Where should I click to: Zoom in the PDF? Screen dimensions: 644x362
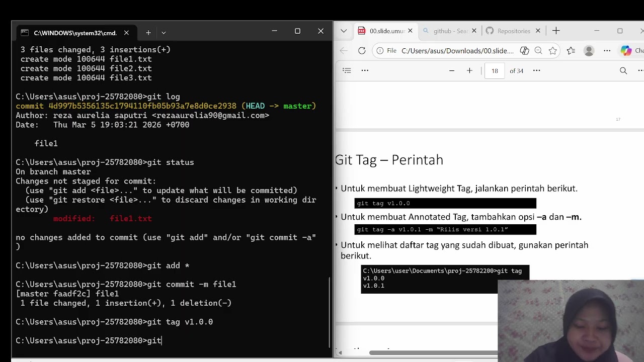tap(469, 70)
